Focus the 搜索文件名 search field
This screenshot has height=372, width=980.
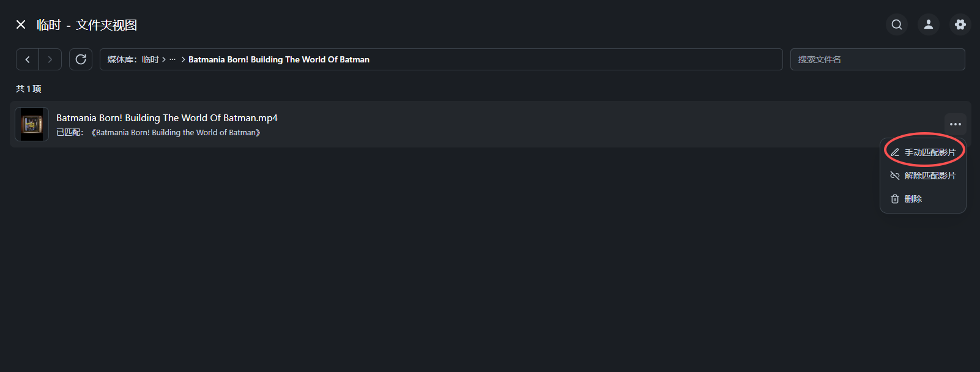point(877,59)
